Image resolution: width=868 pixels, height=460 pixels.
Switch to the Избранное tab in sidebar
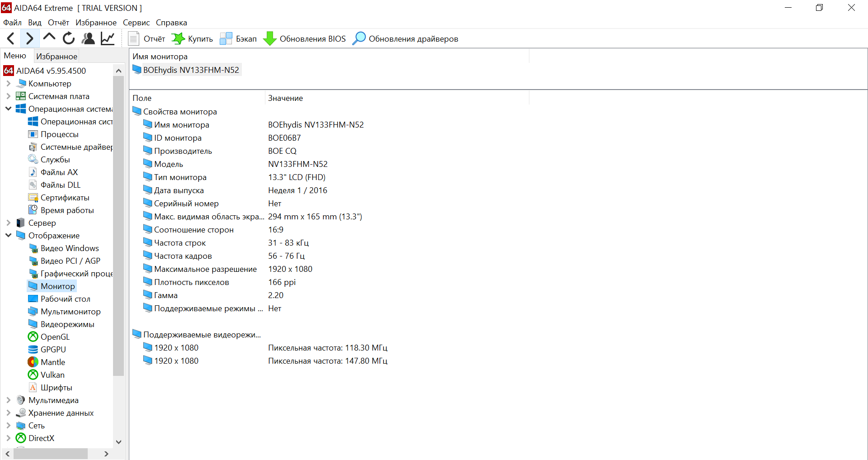(57, 56)
